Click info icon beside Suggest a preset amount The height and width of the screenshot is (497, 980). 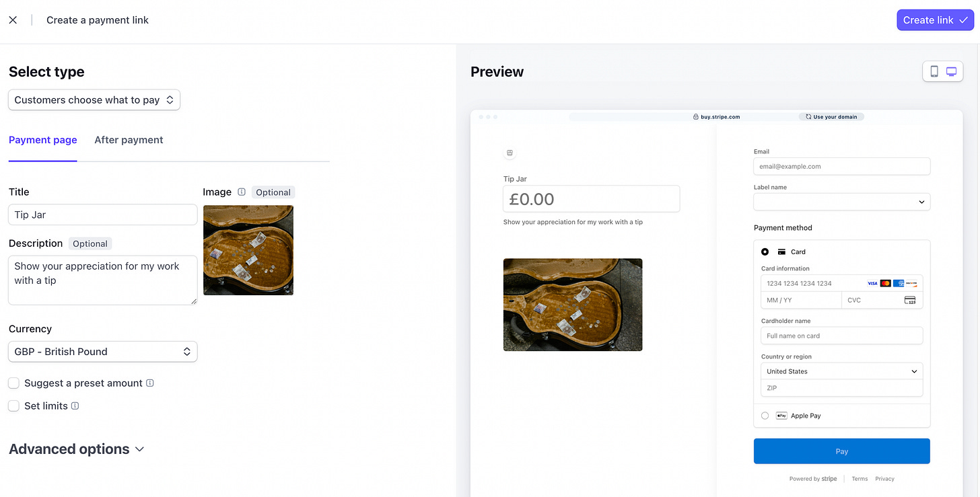coord(150,383)
